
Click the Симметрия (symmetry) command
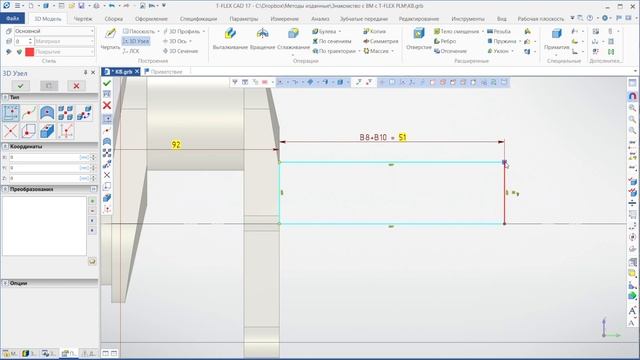[x=380, y=41]
